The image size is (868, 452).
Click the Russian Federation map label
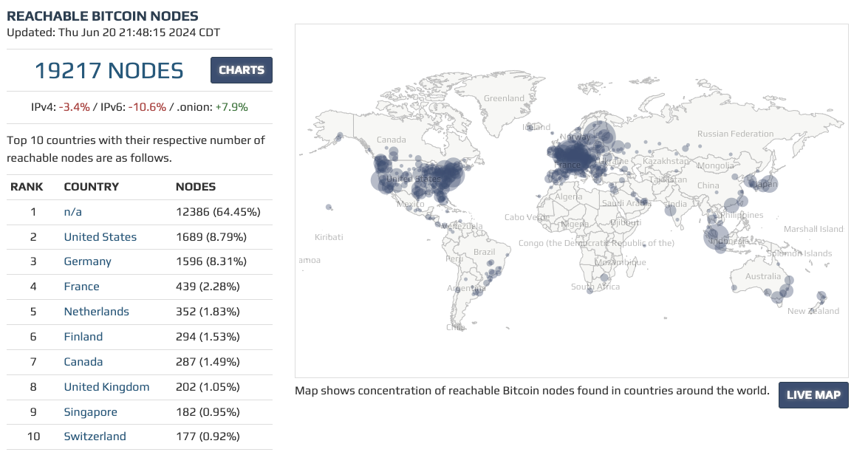(x=735, y=134)
